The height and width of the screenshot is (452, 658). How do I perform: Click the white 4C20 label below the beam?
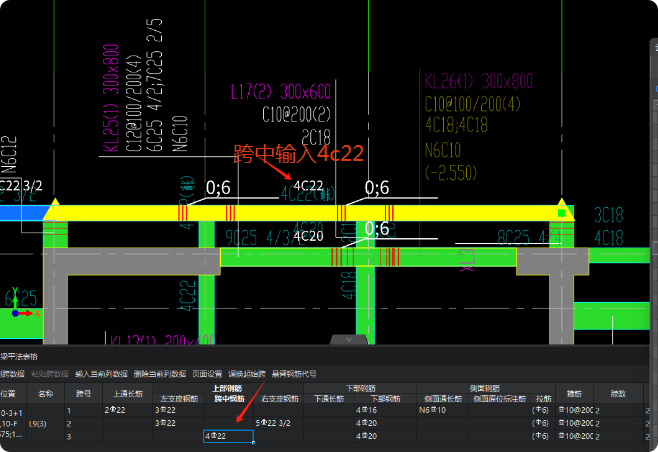(308, 236)
